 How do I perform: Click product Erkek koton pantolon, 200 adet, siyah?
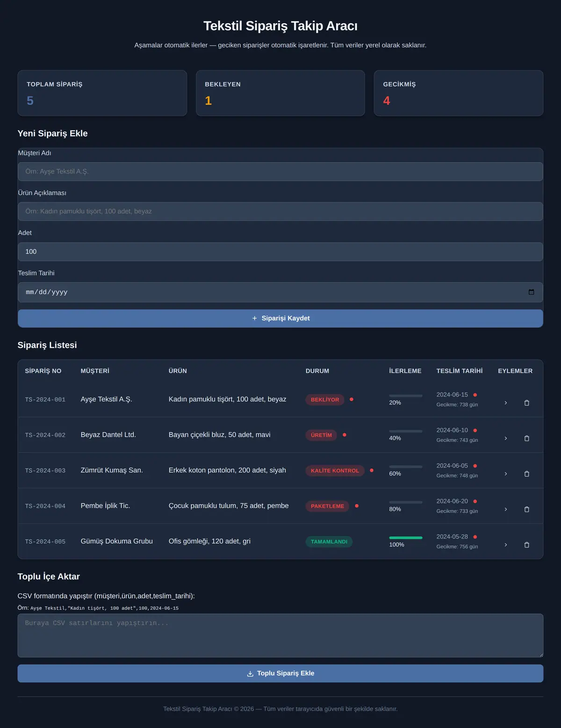227,470
